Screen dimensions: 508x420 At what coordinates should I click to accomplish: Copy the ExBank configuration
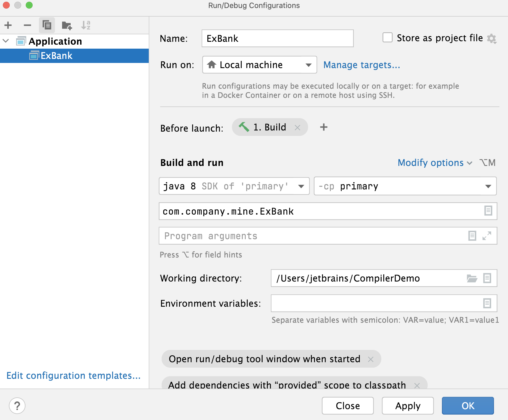(47, 25)
